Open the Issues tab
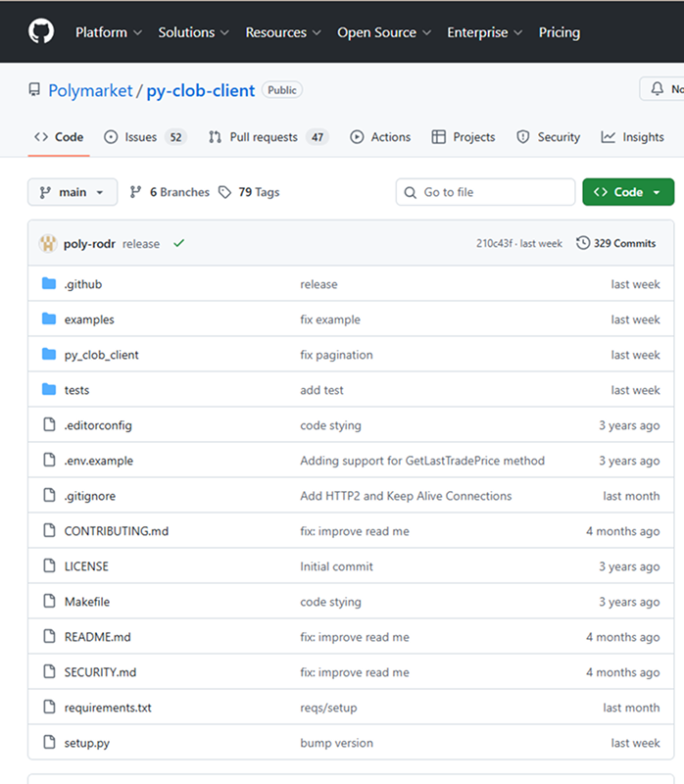This screenshot has height=784, width=684. pos(145,137)
